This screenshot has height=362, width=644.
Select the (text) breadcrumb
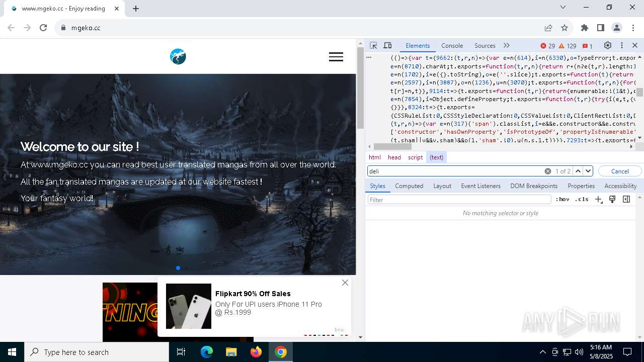[x=436, y=157]
